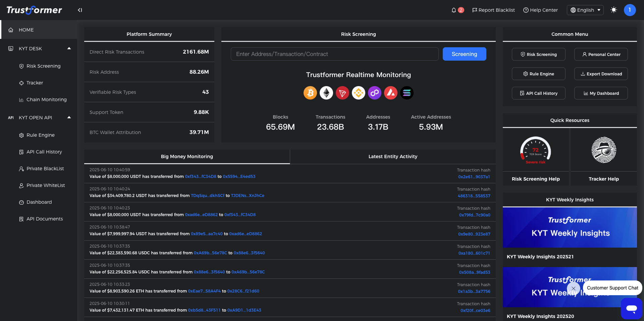Screen dimensions: 644x321
Task: Collapse the KYT OPEN API section
Action: [x=69, y=118]
